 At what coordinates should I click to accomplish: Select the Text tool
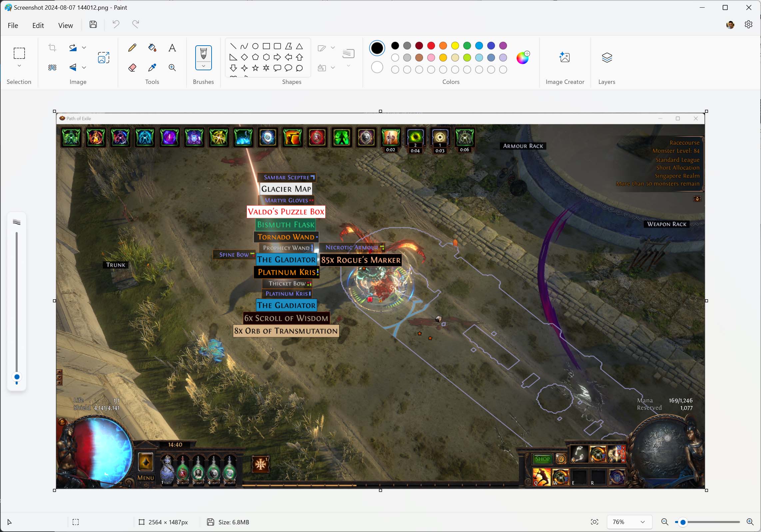coord(172,48)
